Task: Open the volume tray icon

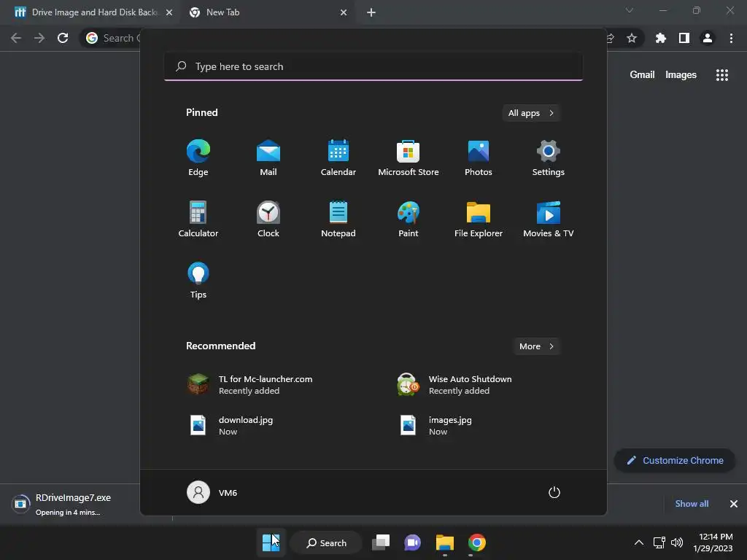Action: pos(676,542)
